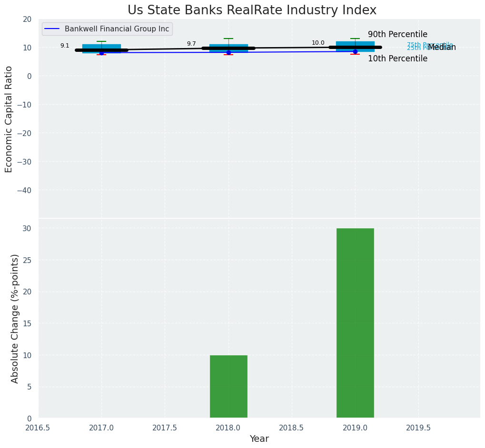Click the −40 y-axis tick label
The image size is (485, 448).
[24, 190]
